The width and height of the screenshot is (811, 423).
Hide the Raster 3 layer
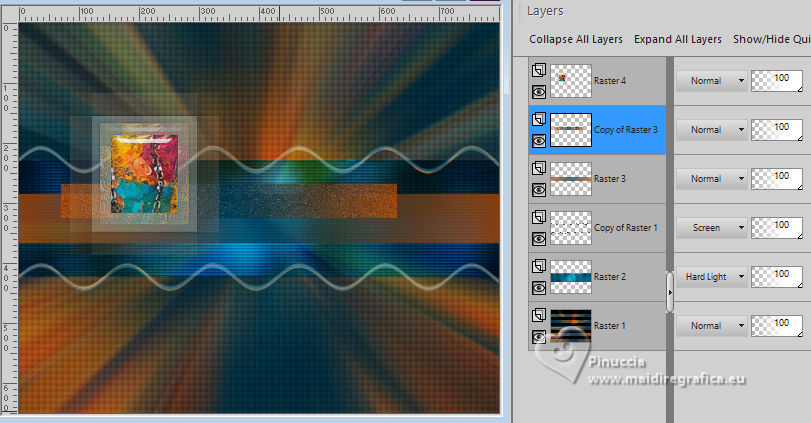(538, 190)
